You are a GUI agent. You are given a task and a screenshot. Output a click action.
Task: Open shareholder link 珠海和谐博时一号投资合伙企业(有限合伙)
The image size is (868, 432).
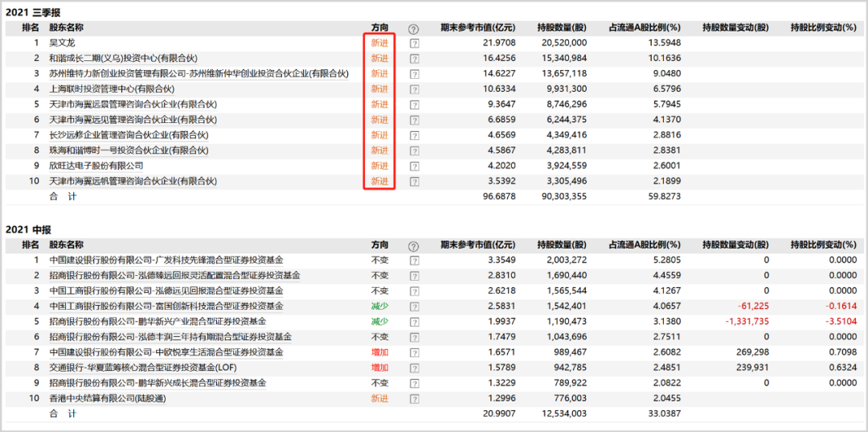(x=129, y=150)
